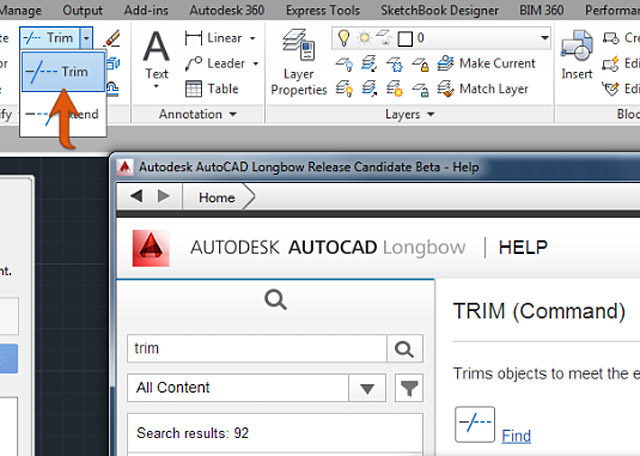Open the layer list dropdown arrow
Screen dimensions: 640x456
pyautogui.click(x=544, y=38)
